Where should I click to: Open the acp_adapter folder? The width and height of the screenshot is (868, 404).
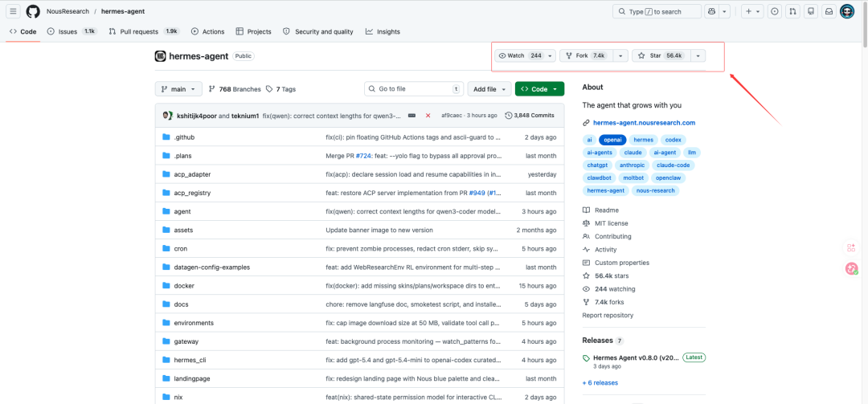[x=192, y=174]
